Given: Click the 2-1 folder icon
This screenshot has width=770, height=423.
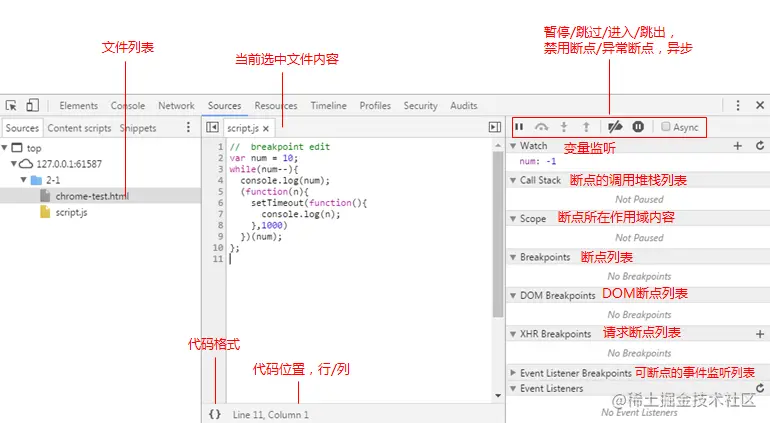Looking at the screenshot, I should 36,180.
